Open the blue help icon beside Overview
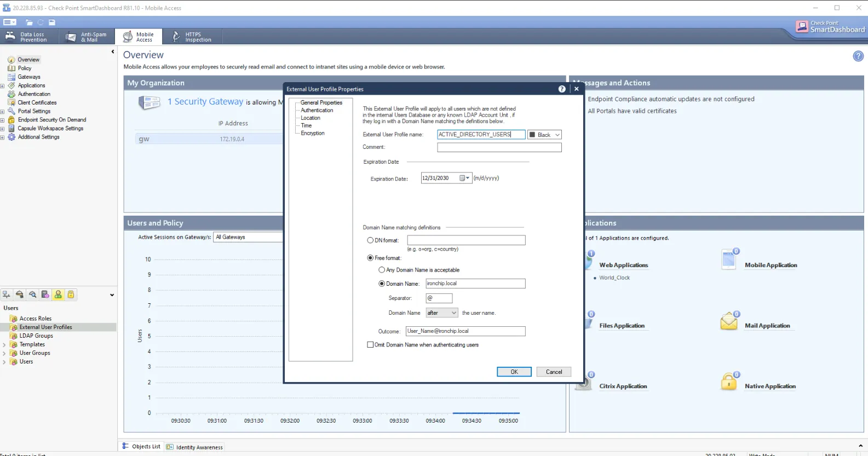 (x=858, y=56)
